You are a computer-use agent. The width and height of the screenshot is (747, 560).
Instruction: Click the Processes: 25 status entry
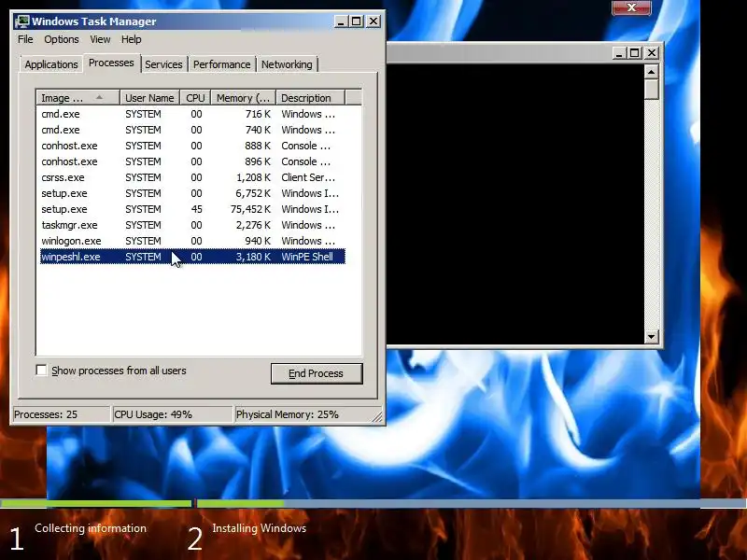61,414
